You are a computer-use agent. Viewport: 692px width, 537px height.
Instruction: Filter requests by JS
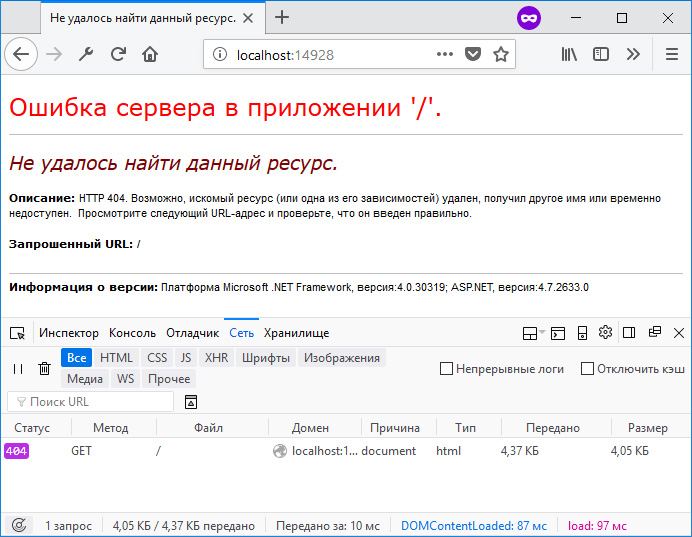pos(186,358)
